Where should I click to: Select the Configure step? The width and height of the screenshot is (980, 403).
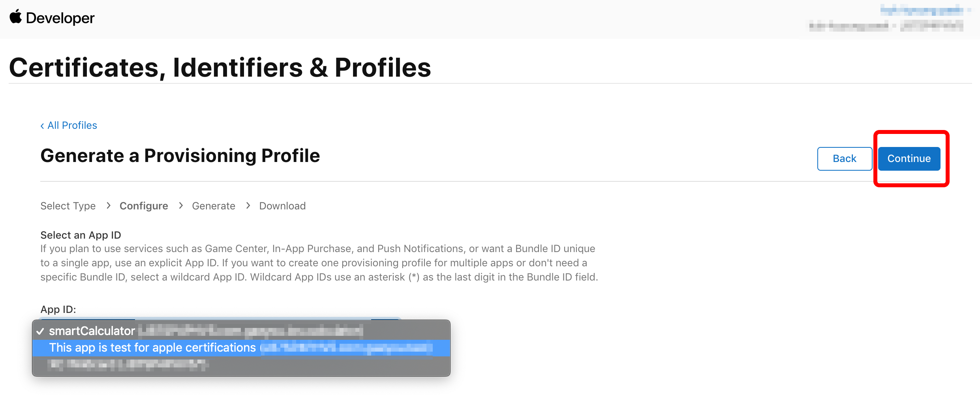[x=144, y=206]
